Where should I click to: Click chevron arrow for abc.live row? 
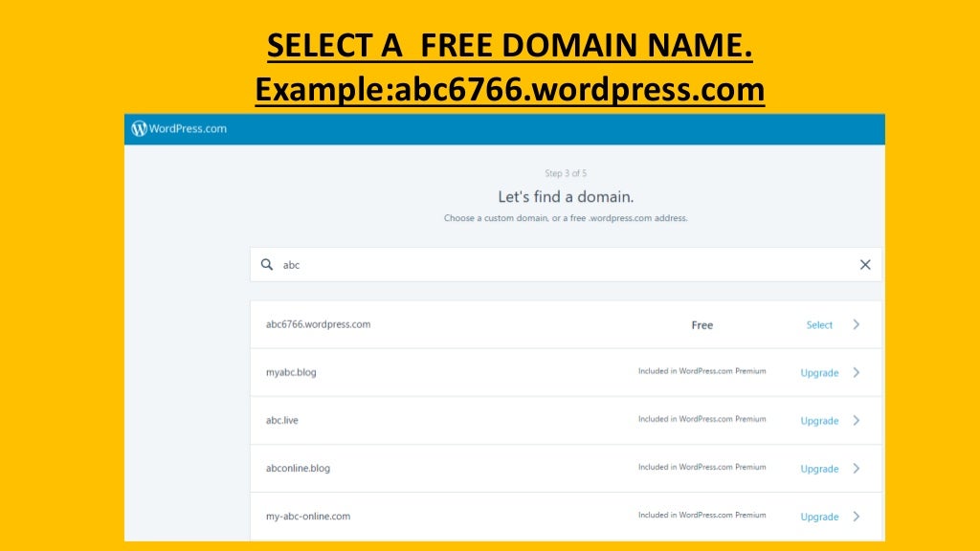click(857, 421)
